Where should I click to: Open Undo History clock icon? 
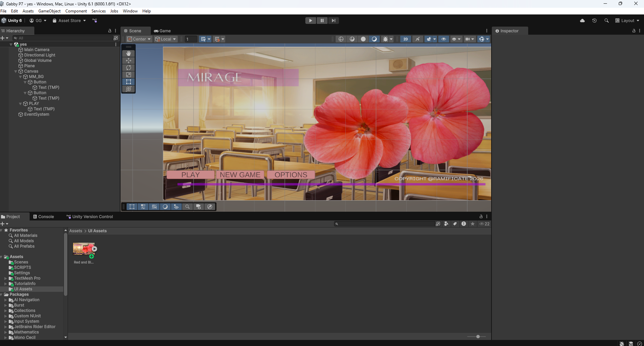(x=595, y=21)
